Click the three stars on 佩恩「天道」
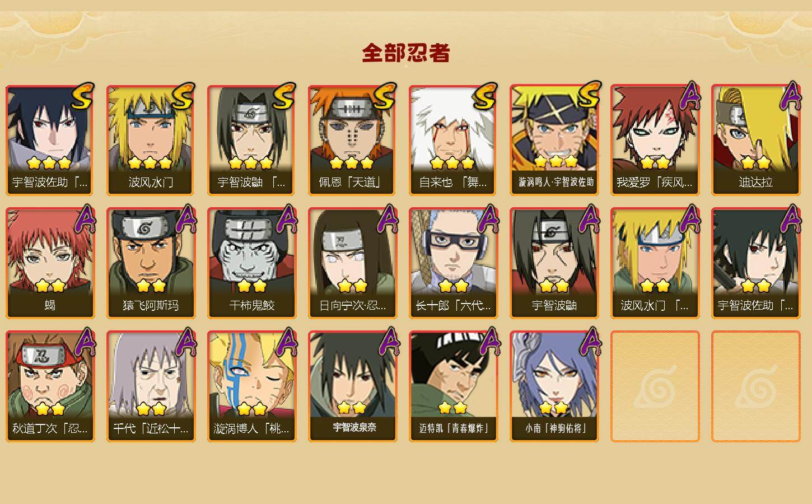The image size is (812, 504). click(x=352, y=163)
